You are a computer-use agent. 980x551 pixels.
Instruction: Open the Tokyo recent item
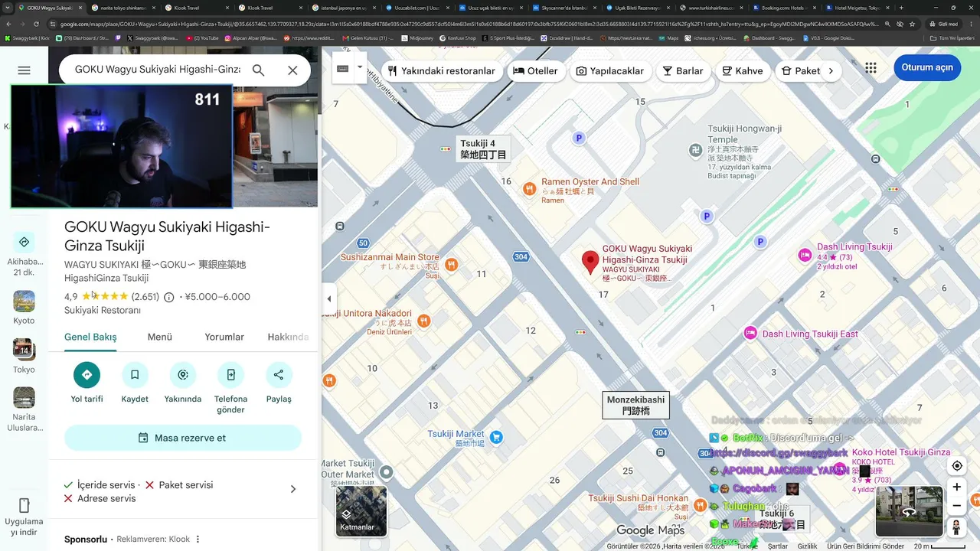[x=24, y=357]
